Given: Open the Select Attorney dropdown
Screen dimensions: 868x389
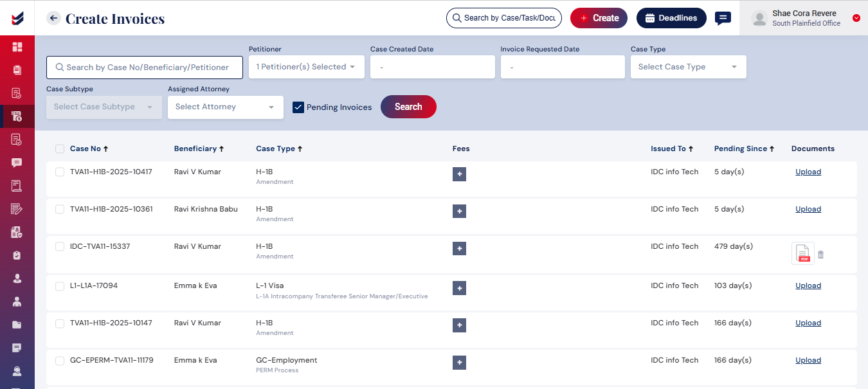Looking at the screenshot, I should click(x=225, y=107).
